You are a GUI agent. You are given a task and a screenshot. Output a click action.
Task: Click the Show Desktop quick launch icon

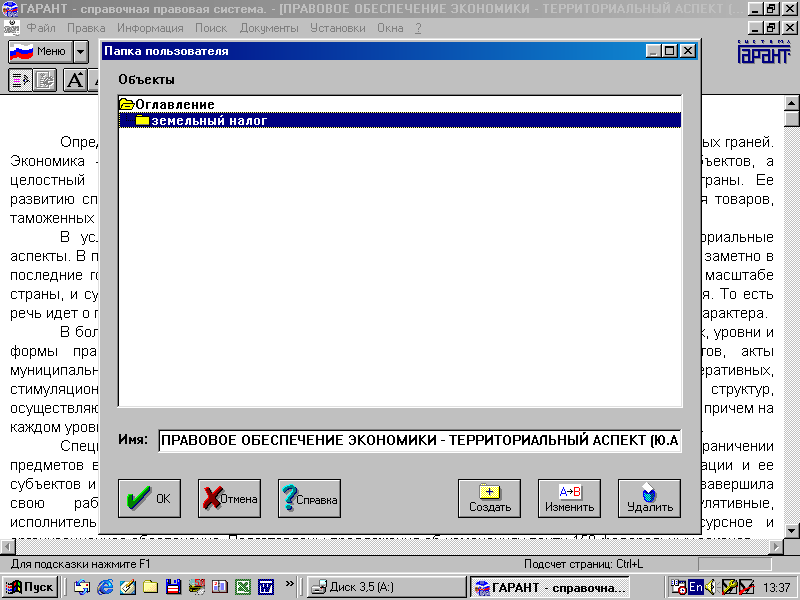[x=82, y=587]
